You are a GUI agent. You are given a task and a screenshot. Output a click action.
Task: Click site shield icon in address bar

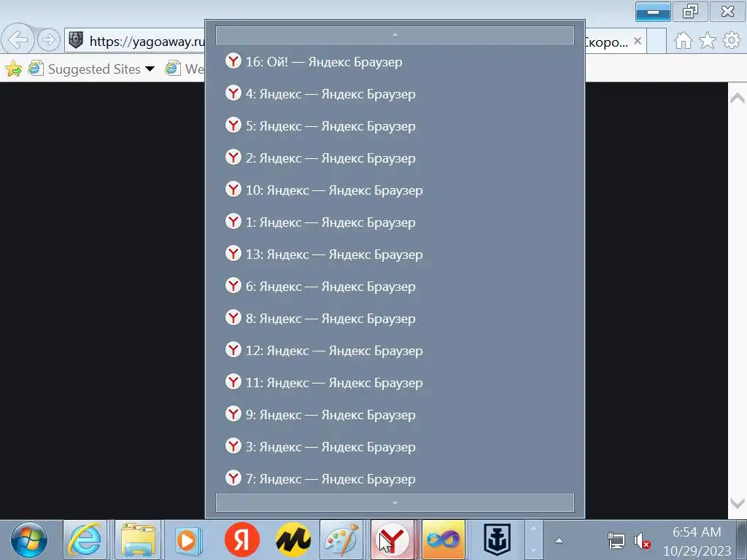(x=76, y=40)
